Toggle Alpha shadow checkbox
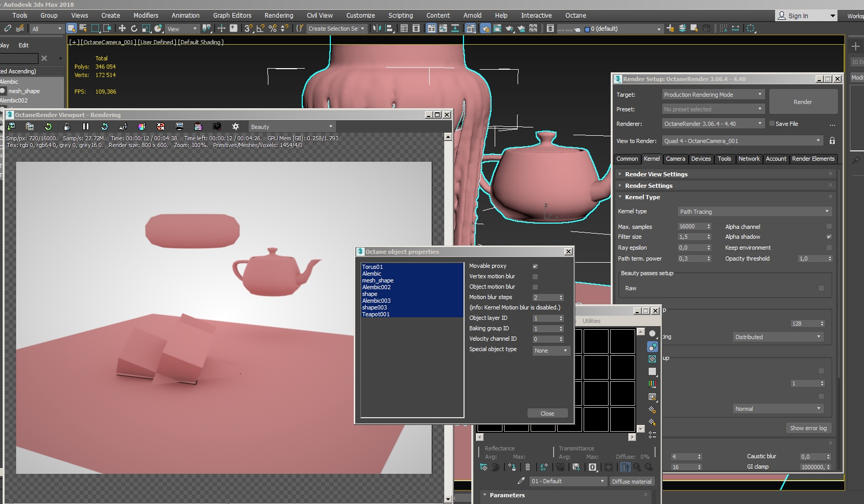Image resolution: width=864 pixels, height=504 pixels. click(829, 237)
